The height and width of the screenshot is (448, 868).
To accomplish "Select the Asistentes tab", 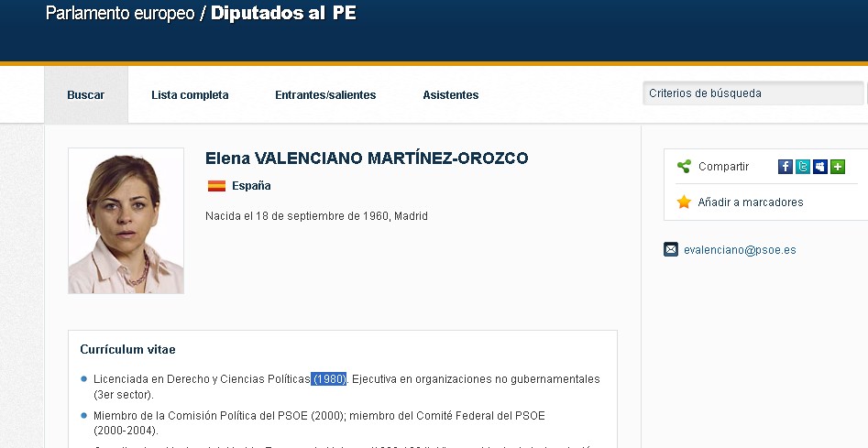I will coord(450,95).
